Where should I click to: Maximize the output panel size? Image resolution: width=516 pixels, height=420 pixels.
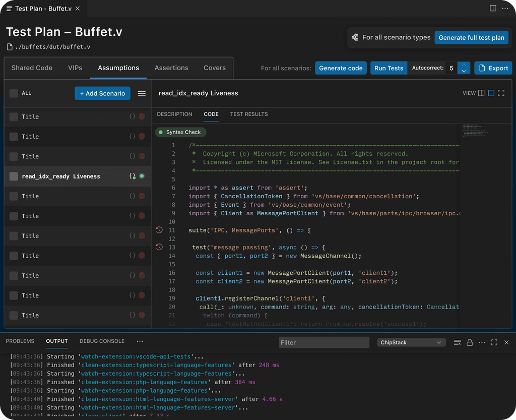point(494,342)
